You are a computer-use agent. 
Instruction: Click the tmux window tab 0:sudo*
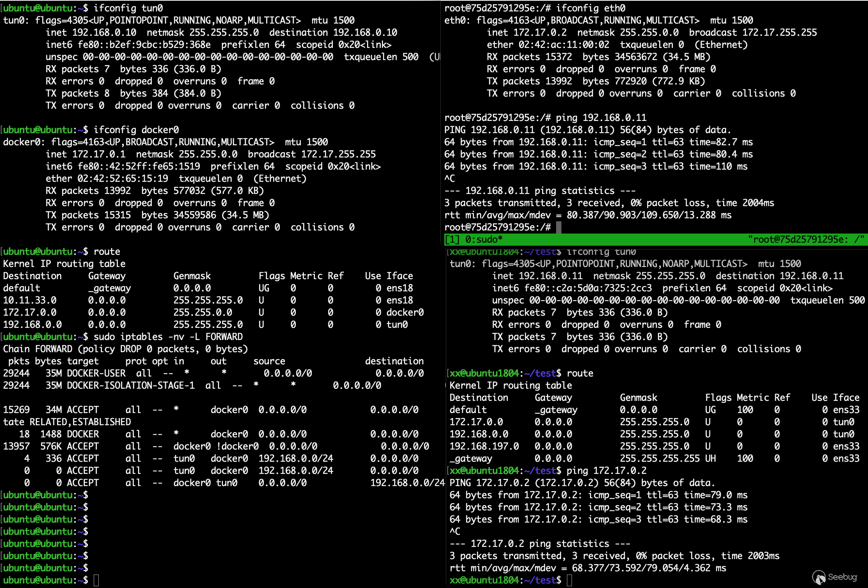coord(484,239)
